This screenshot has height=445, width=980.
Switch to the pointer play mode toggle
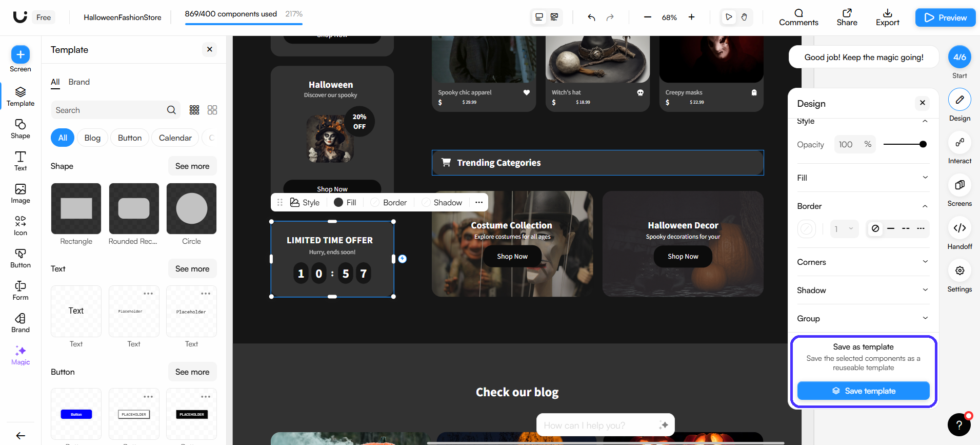tap(729, 17)
